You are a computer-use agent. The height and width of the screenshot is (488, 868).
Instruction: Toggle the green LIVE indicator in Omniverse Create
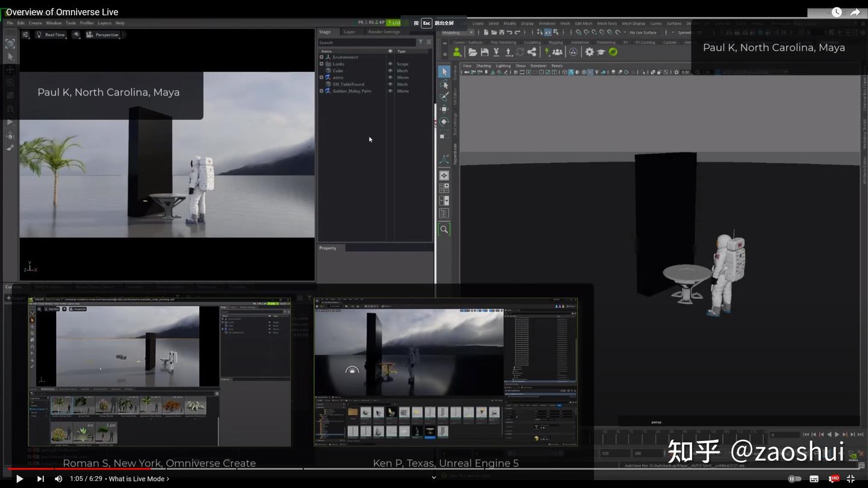[394, 22]
